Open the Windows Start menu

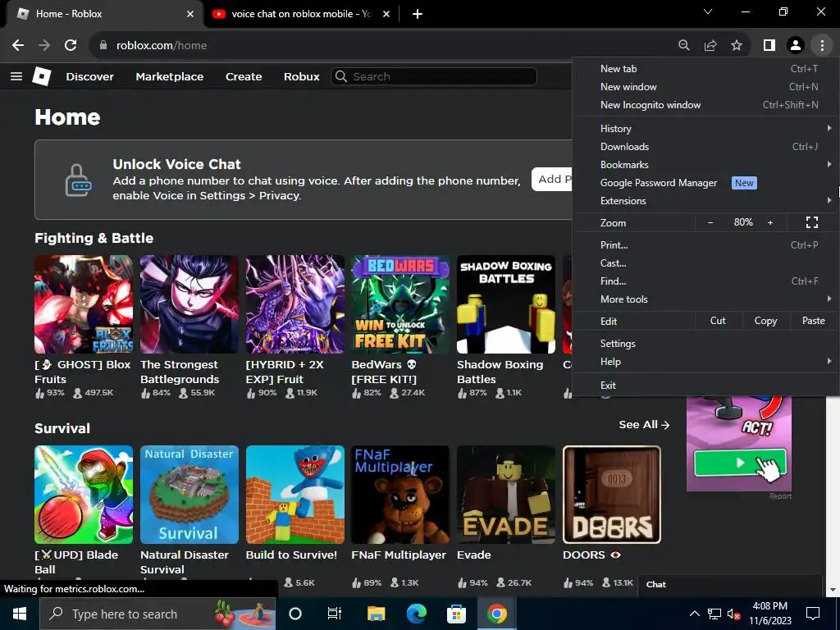tap(20, 614)
